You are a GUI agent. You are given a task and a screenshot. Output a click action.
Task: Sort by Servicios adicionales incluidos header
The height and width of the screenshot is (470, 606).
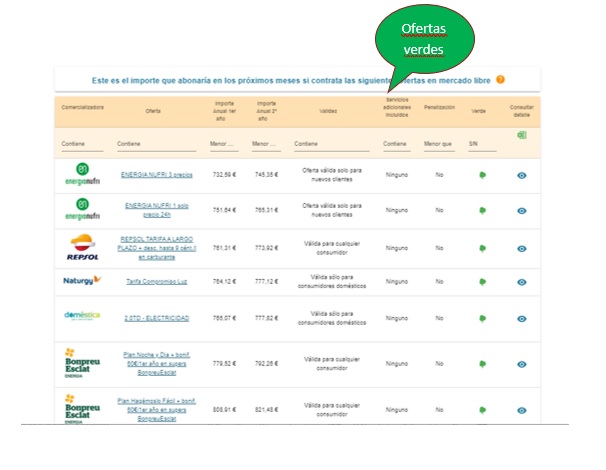coord(397,107)
